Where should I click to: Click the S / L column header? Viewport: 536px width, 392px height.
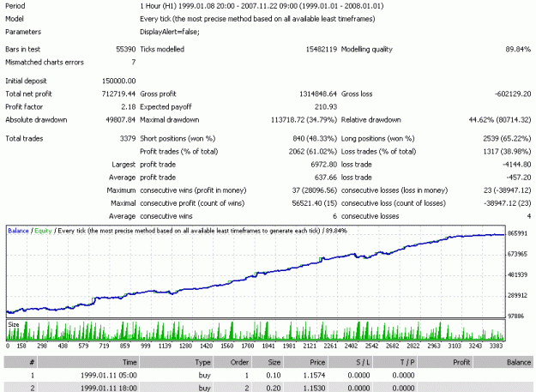[x=350, y=362]
